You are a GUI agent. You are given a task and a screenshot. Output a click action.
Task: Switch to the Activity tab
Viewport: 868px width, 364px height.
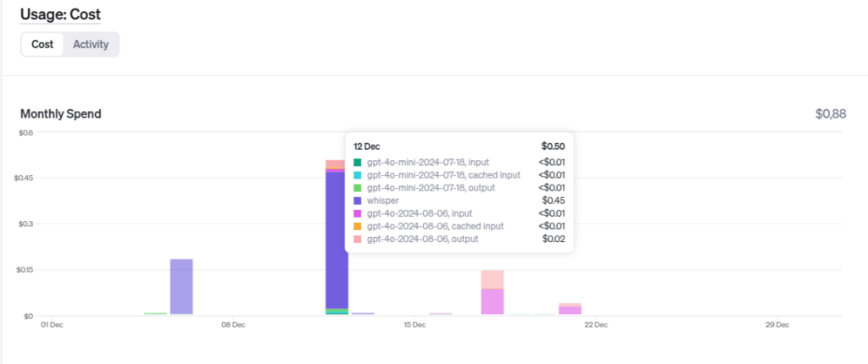[91, 44]
